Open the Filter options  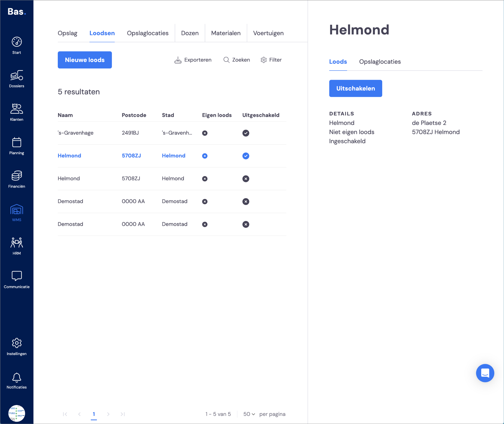(271, 60)
